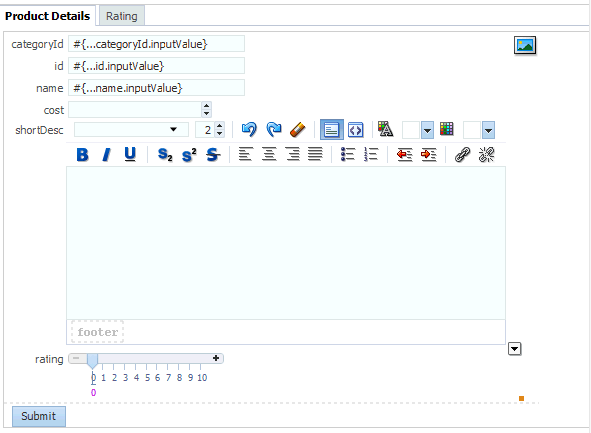Viewport: 591px width, 433px height.
Task: Decrease font size stepper value
Action: pos(219,134)
